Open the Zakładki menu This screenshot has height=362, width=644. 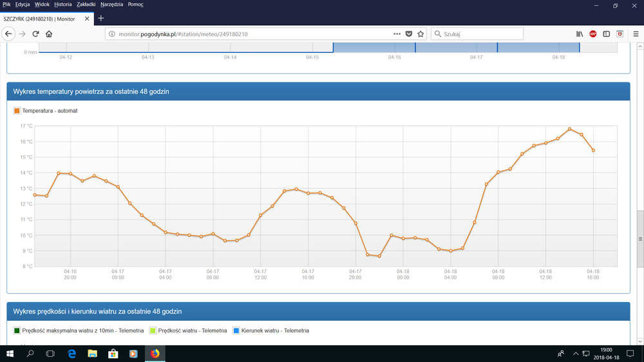coord(86,4)
